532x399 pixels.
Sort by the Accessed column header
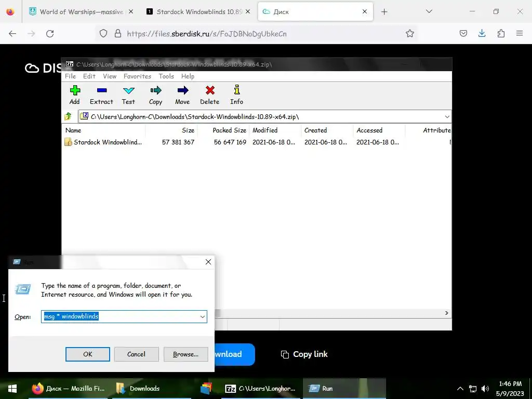click(x=379, y=130)
